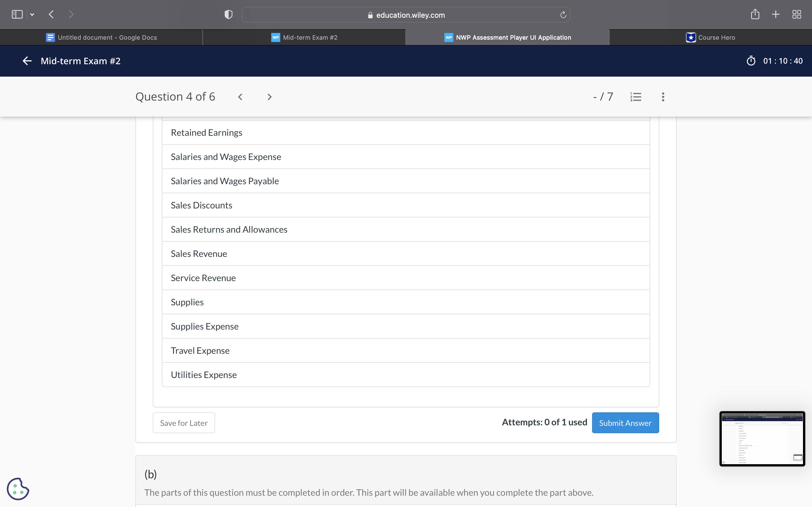812x507 pixels.
Task: Go to the previous question
Action: point(240,97)
